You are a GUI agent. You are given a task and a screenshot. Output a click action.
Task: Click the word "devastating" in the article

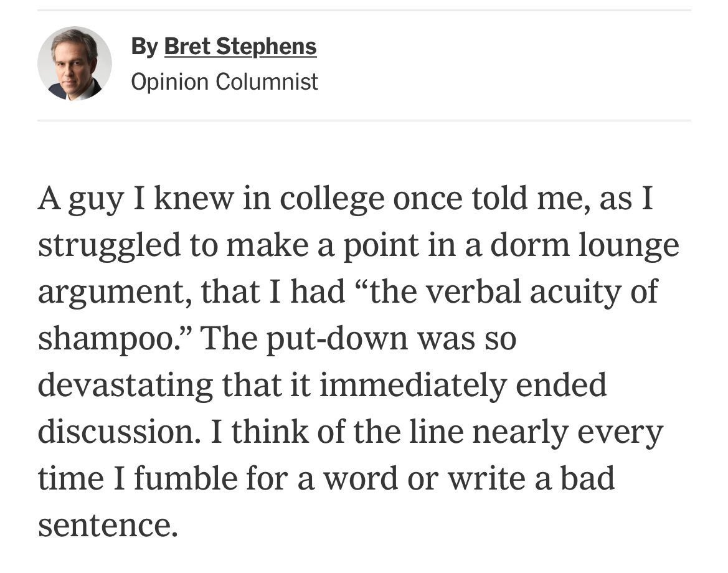coord(125,385)
